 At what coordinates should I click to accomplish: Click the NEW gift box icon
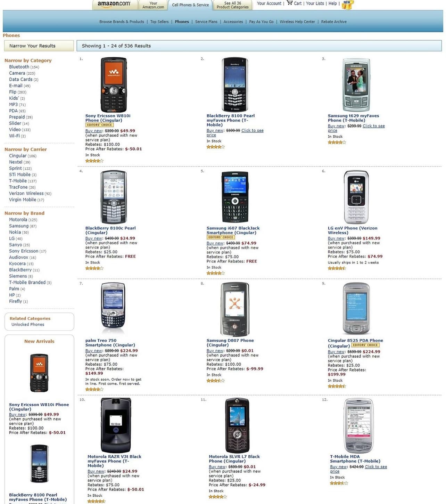point(347,5)
